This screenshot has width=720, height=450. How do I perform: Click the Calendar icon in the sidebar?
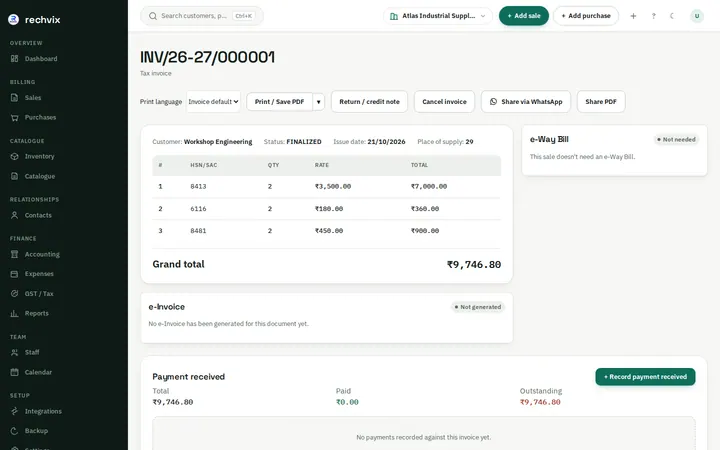pyautogui.click(x=15, y=372)
